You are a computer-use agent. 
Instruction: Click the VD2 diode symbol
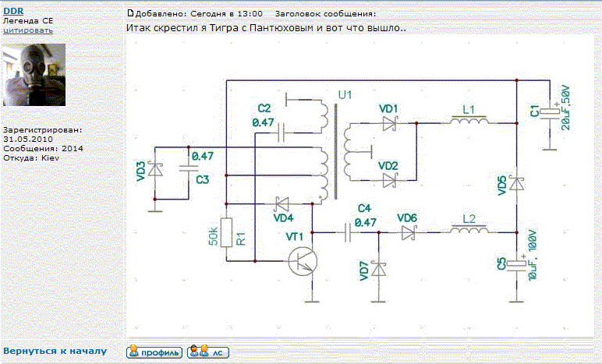(389, 180)
